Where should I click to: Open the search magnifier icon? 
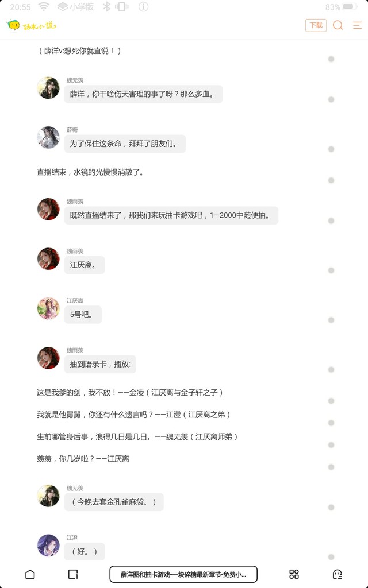tap(338, 25)
